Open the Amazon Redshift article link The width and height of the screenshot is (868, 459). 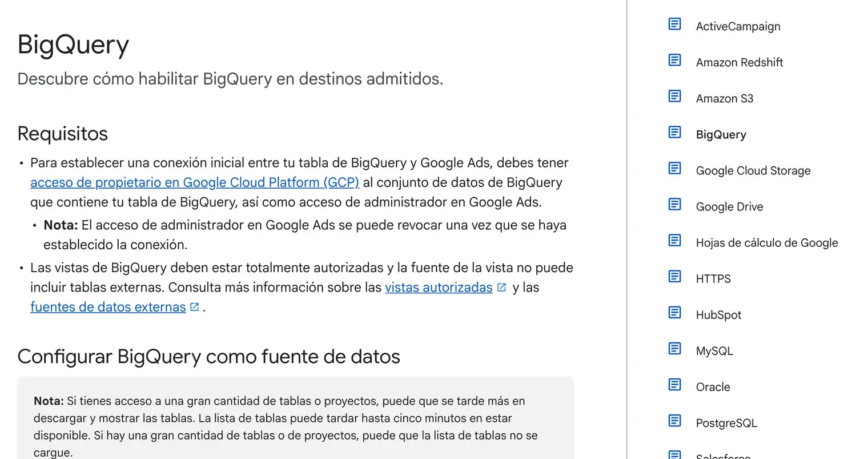click(740, 62)
